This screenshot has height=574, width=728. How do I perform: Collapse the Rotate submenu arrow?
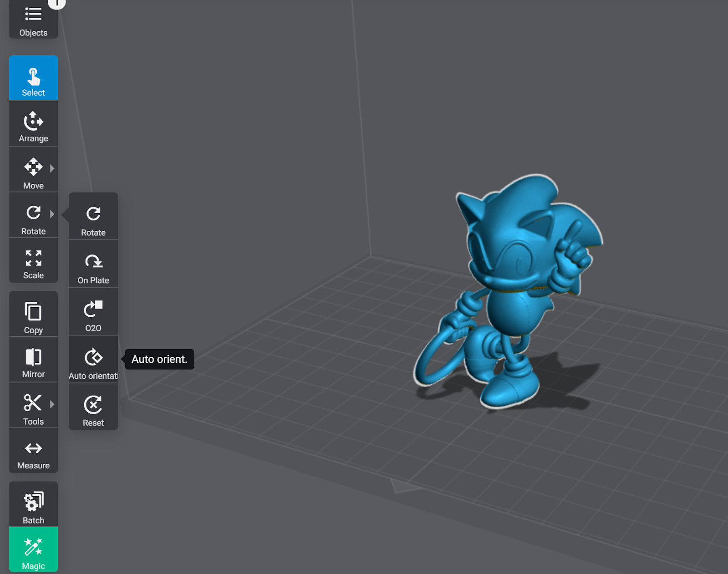click(x=52, y=213)
